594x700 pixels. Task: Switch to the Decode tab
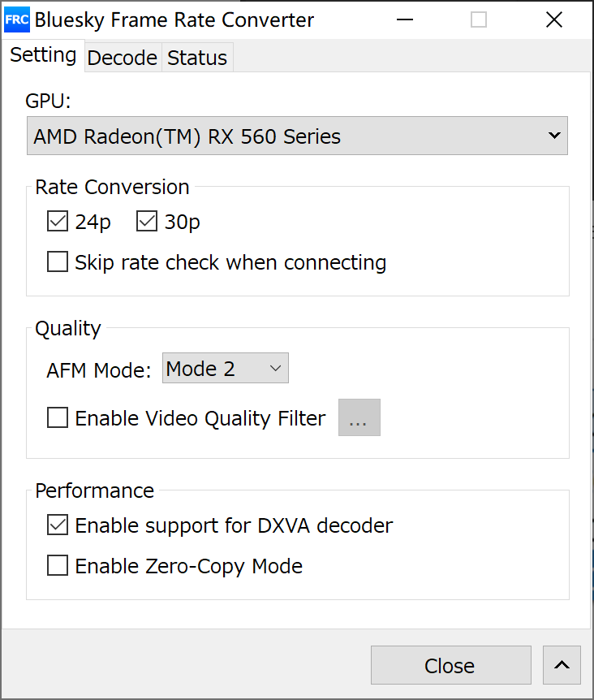pyautogui.click(x=122, y=58)
